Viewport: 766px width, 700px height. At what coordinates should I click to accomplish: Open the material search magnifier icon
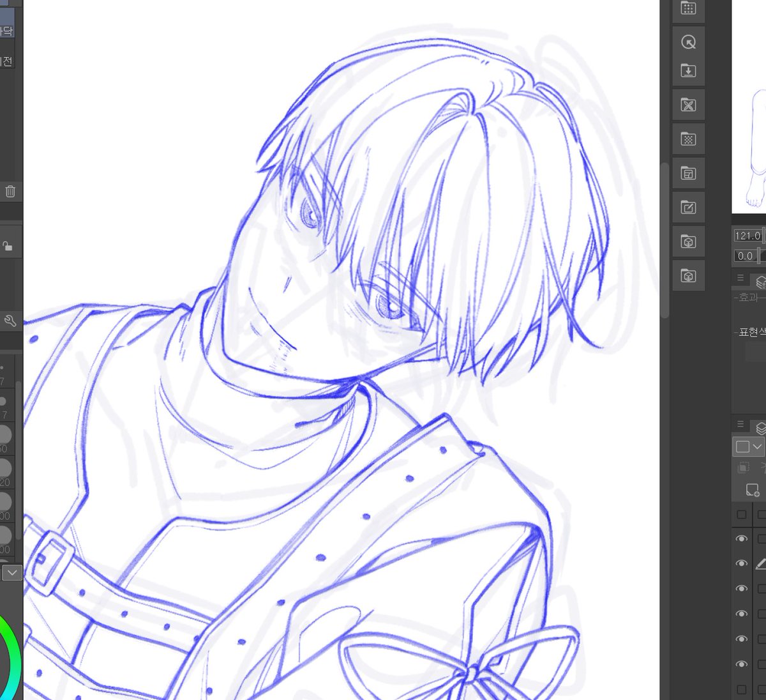point(688,42)
